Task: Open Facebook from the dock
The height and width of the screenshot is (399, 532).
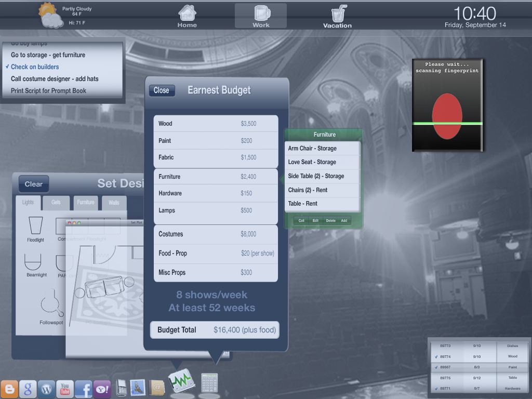Action: (84, 389)
